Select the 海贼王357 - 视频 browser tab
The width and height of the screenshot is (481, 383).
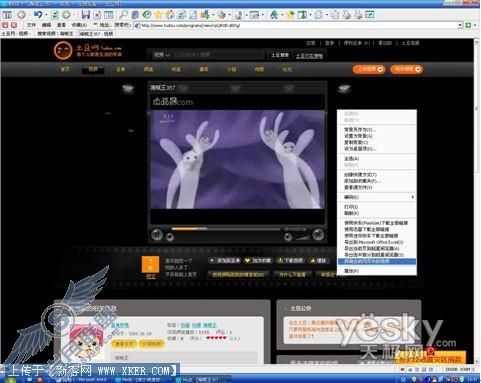tap(96, 34)
